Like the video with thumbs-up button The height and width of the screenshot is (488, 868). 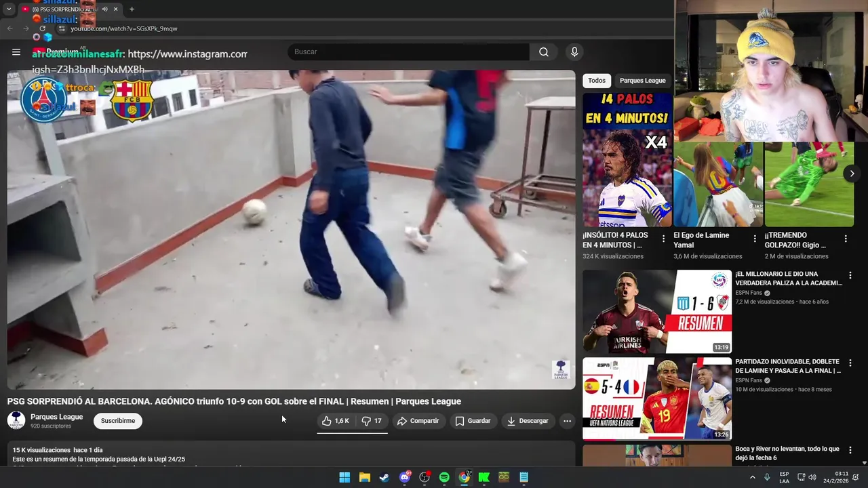pos(336,421)
